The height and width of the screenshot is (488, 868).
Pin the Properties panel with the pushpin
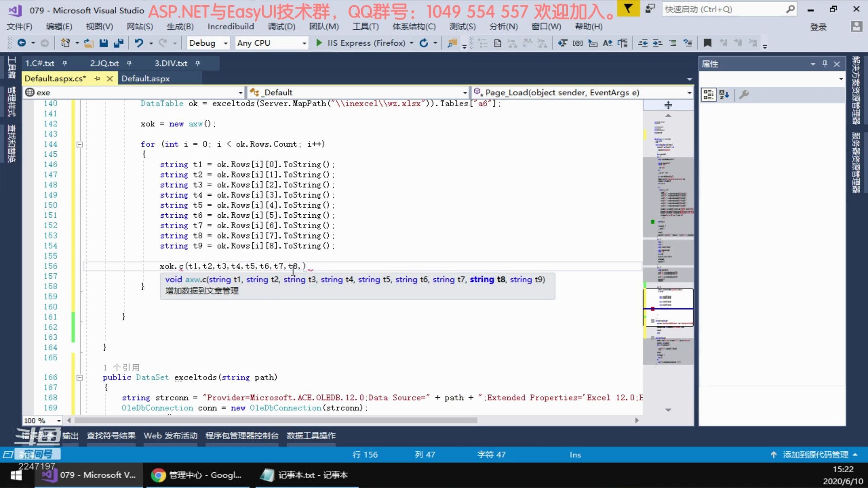(x=825, y=64)
